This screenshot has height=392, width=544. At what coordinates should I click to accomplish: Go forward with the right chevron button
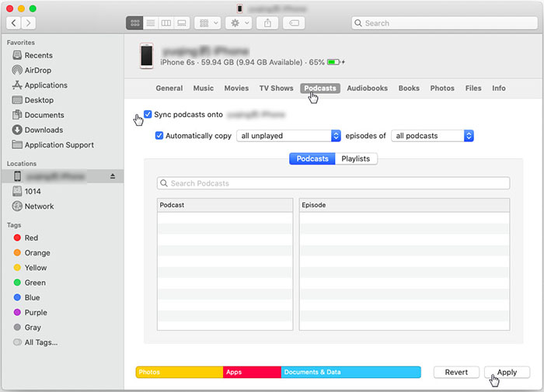(x=29, y=23)
